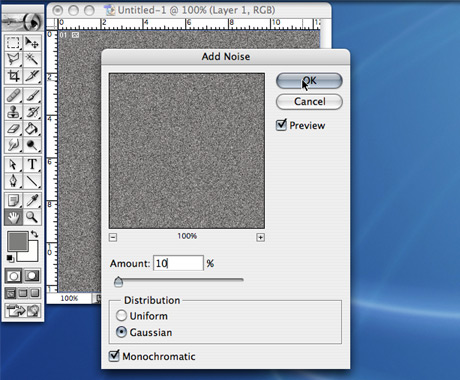Select the Eraser tool
The width and height of the screenshot is (460, 380).
(14, 129)
